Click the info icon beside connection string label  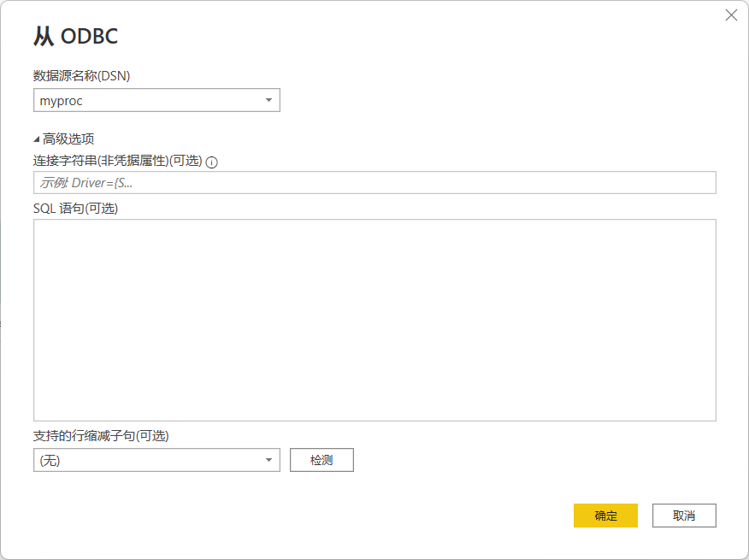coord(212,162)
